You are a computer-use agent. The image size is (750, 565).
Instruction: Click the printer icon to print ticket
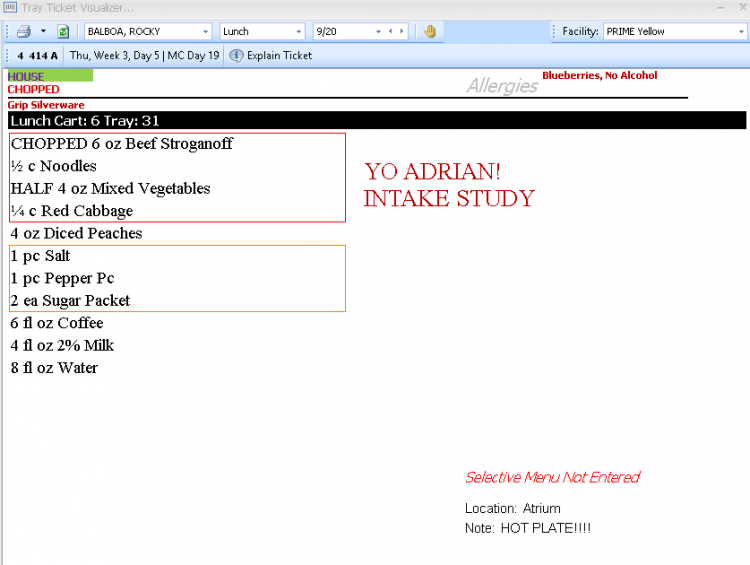[24, 32]
